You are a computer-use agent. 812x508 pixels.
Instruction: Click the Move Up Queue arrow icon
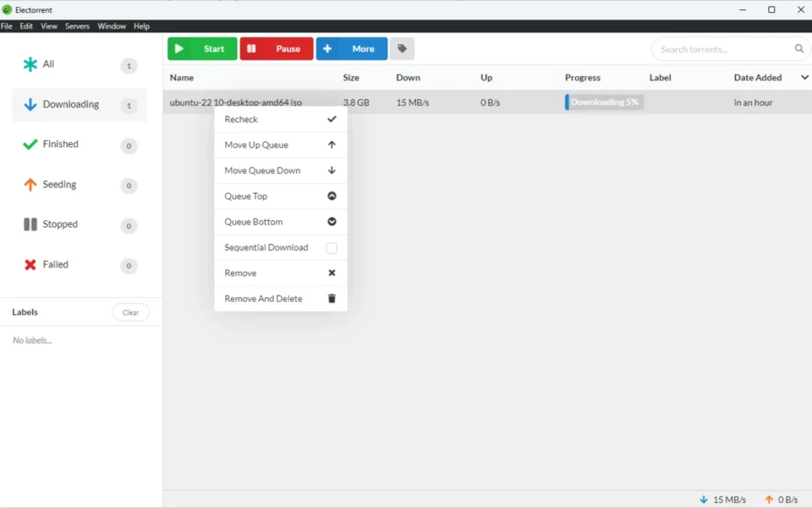(332, 145)
